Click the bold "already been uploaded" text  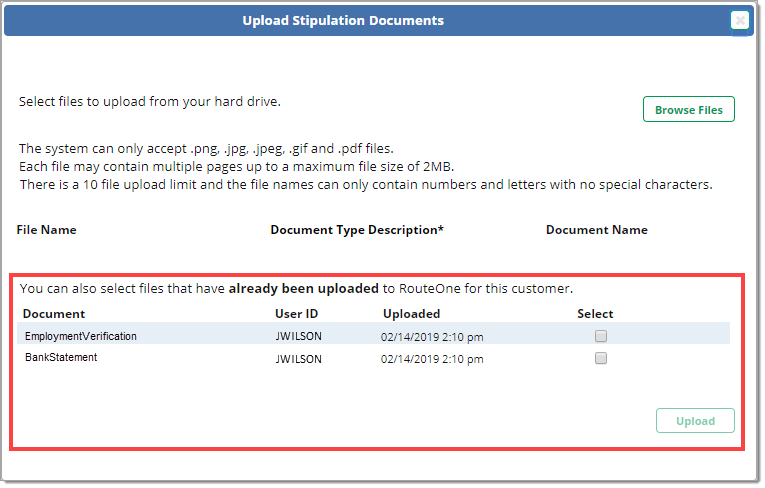click(302, 289)
